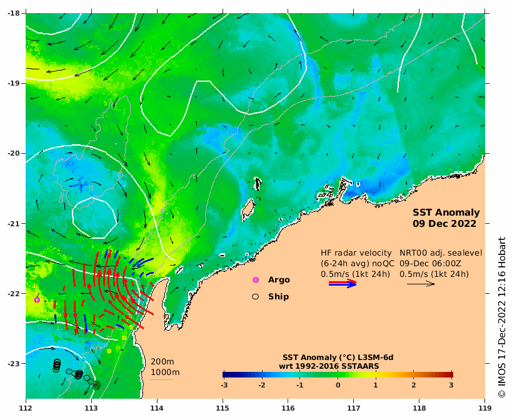Click the colorbar '3' tick label
The height and width of the screenshot is (420, 512).
coord(451,385)
